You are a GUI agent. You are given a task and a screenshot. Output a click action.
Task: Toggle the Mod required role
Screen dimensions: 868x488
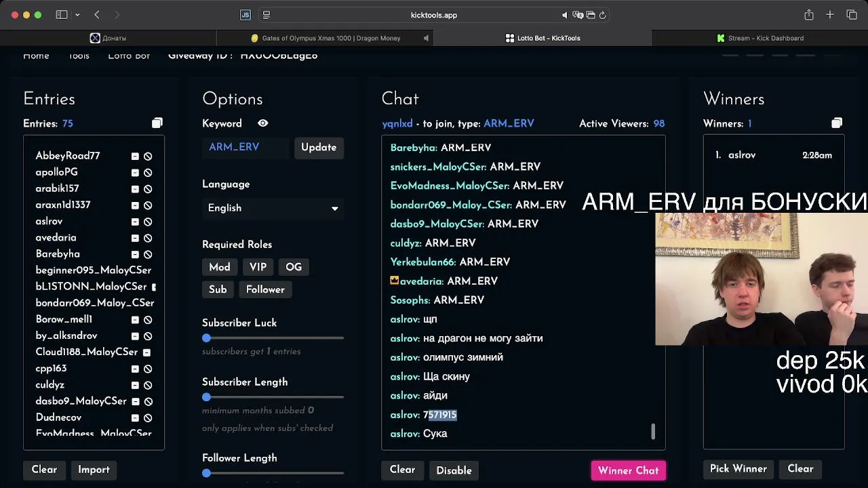click(220, 267)
